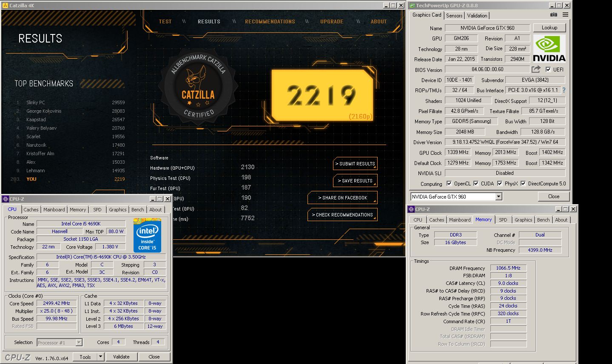The width and height of the screenshot is (612, 364).
Task: Open the GPU-Z hamburger menu icon
Action: tap(565, 15)
